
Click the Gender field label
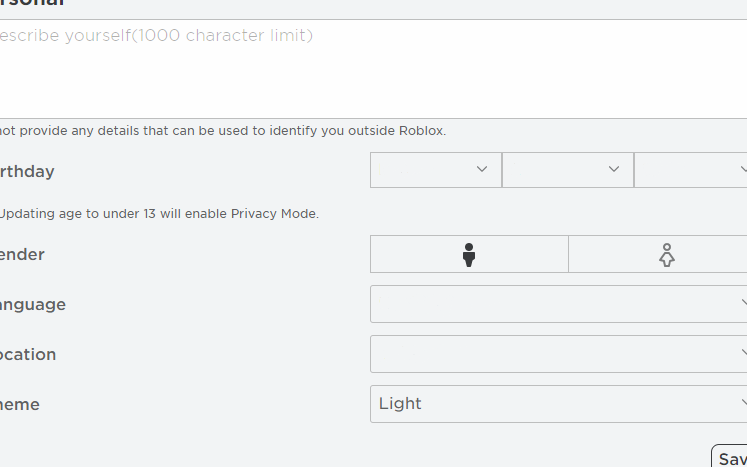pos(22,254)
